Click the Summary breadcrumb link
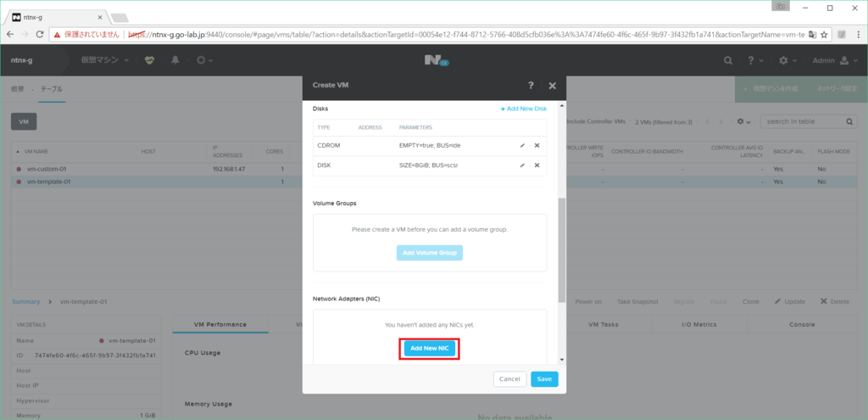 click(x=26, y=301)
